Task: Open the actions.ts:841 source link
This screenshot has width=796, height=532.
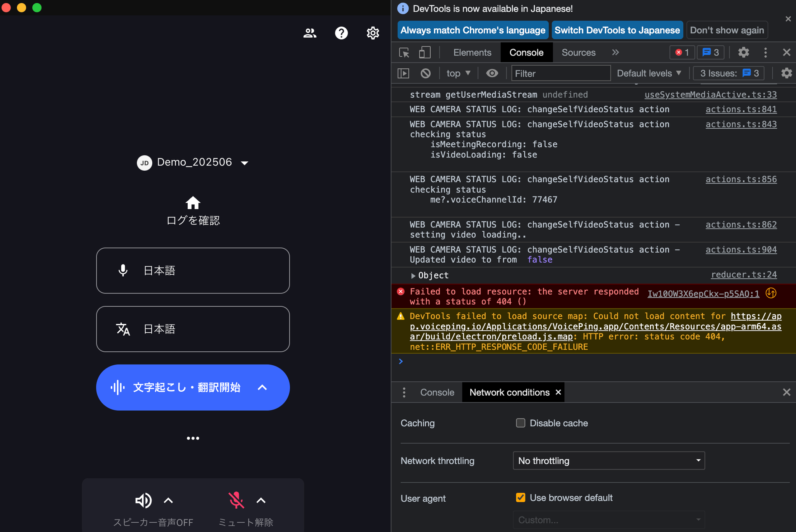Action: click(x=741, y=109)
